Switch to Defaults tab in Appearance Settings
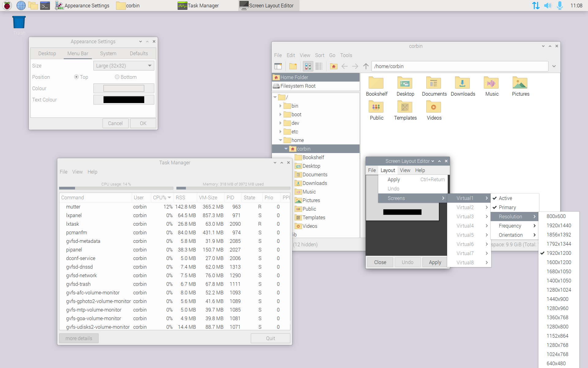This screenshot has height=368, width=588. click(139, 53)
